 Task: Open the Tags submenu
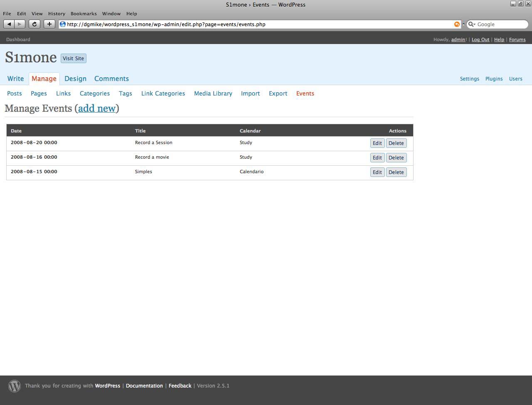pos(125,93)
